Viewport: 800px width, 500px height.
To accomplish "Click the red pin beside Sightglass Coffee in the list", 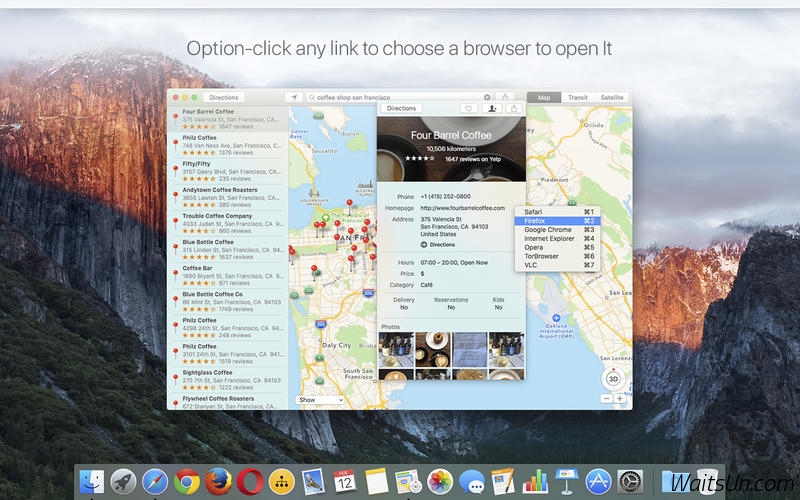I will point(176,379).
